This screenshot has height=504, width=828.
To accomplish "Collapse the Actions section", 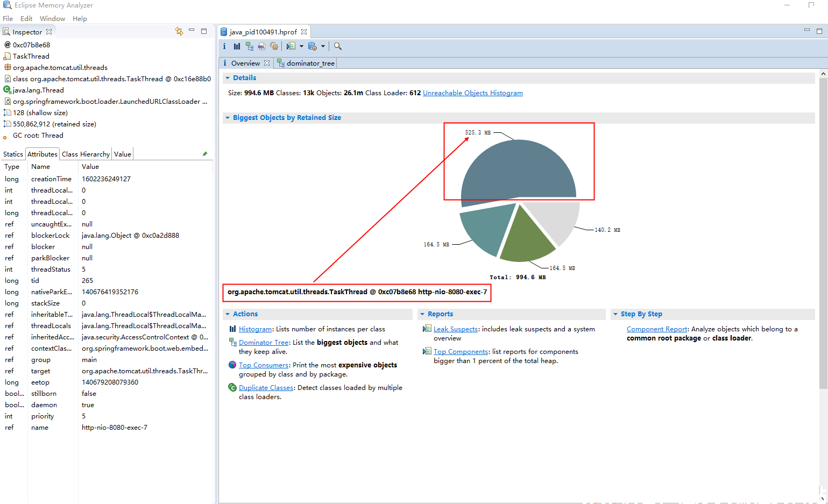I will pos(228,314).
